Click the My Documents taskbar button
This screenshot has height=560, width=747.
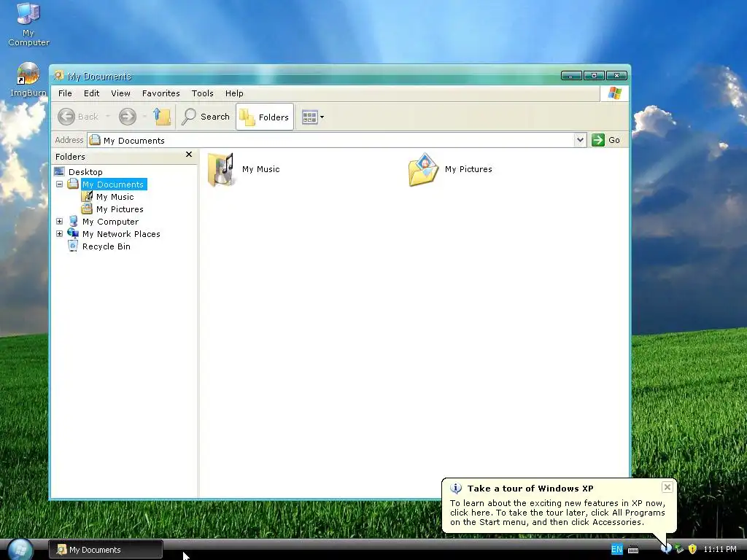click(106, 550)
